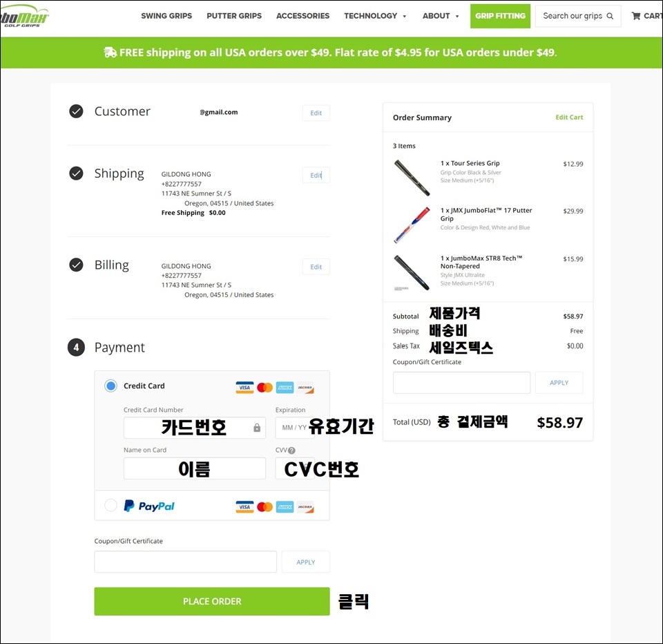The image size is (663, 644).
Task: Apply coupon below Payment section
Action: pyautogui.click(x=306, y=562)
